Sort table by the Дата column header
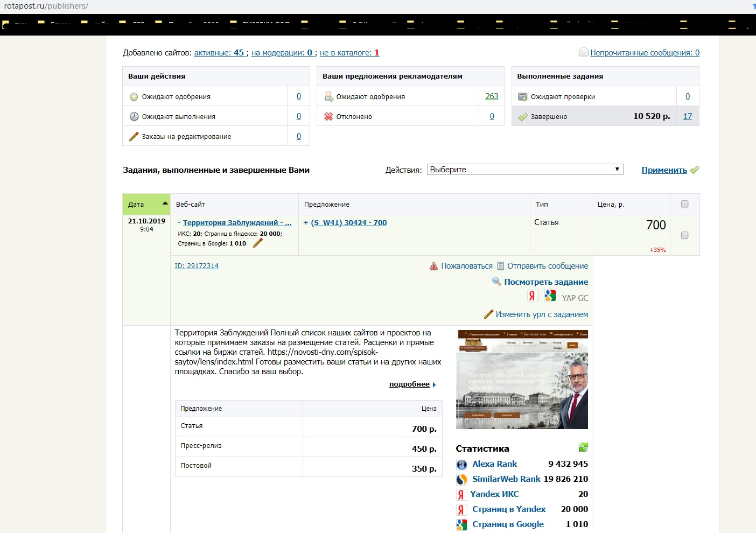 pyautogui.click(x=146, y=205)
